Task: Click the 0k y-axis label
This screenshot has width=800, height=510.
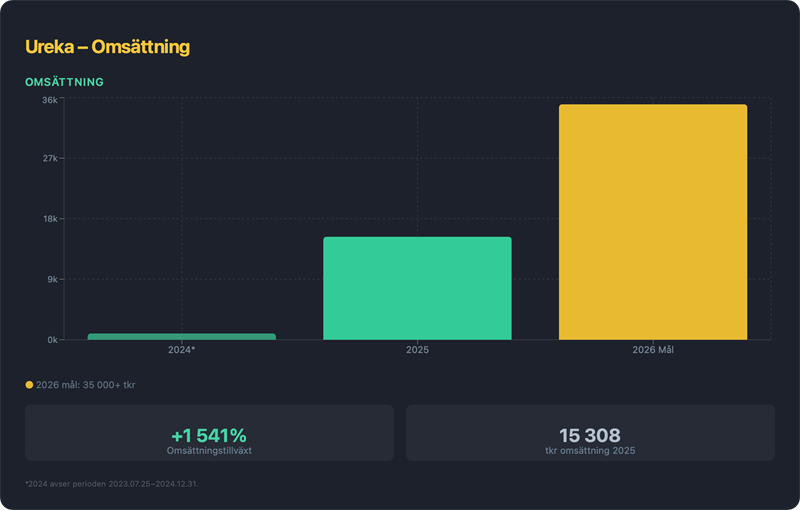Action: click(51, 340)
